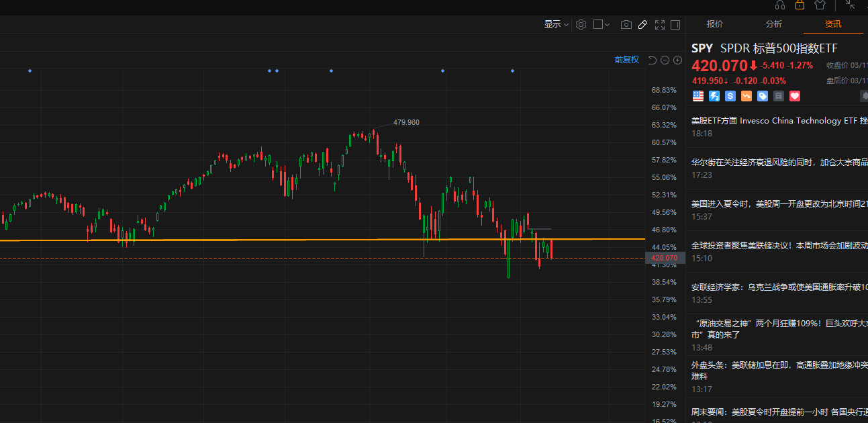Click the -1.27% change value
The height and width of the screenshot is (423, 868).
coord(800,66)
